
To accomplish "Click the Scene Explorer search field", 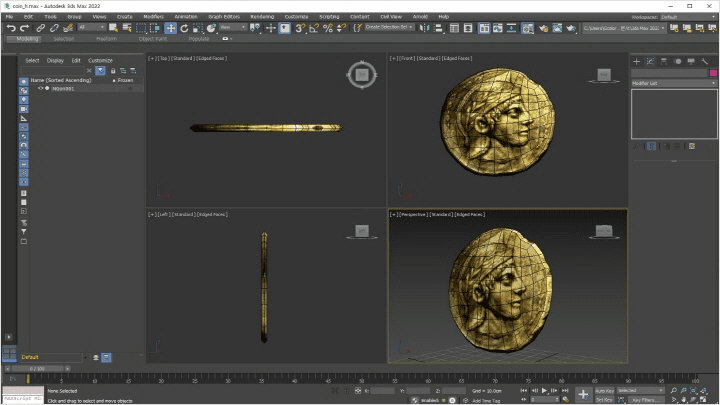I will point(52,70).
